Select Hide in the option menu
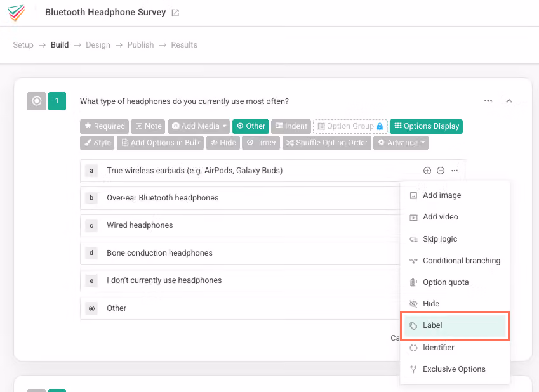This screenshot has width=539, height=392. point(455,304)
